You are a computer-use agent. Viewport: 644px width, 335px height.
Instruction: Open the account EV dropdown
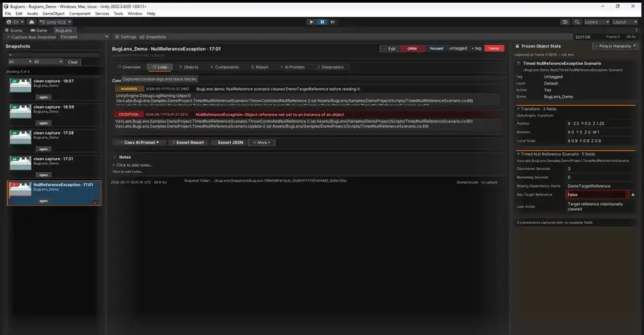coord(15,21)
